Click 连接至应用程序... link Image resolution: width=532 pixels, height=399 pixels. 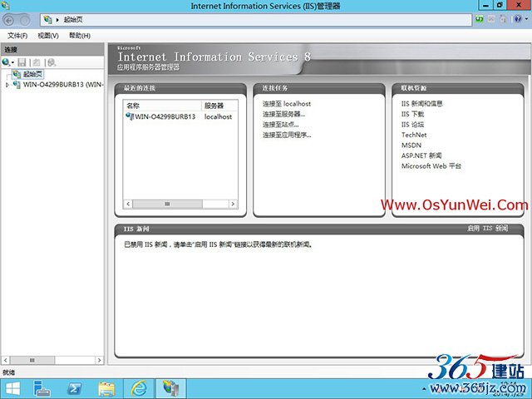[287, 135]
